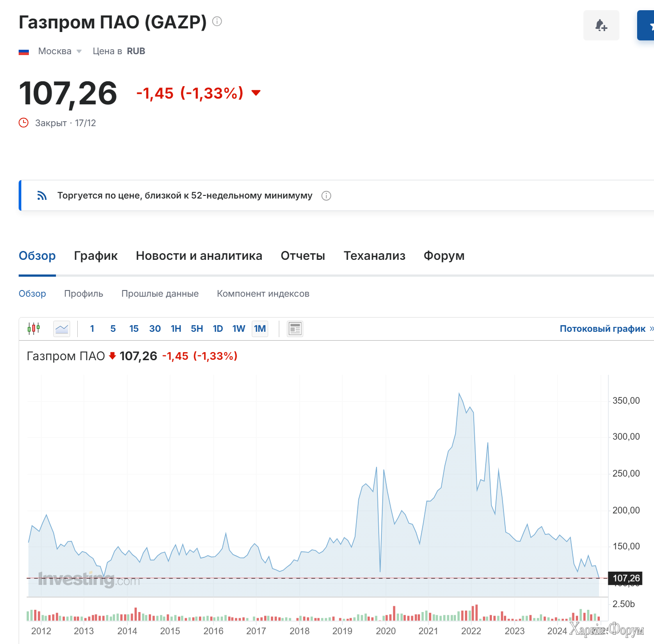Select the RUB currency label
654x644 pixels.
point(136,51)
